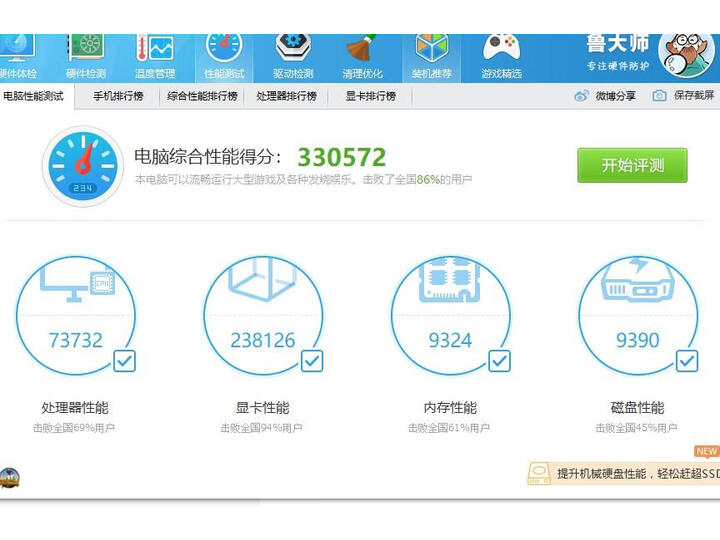Open the 处理器排行榜 tab

pyautogui.click(x=286, y=96)
